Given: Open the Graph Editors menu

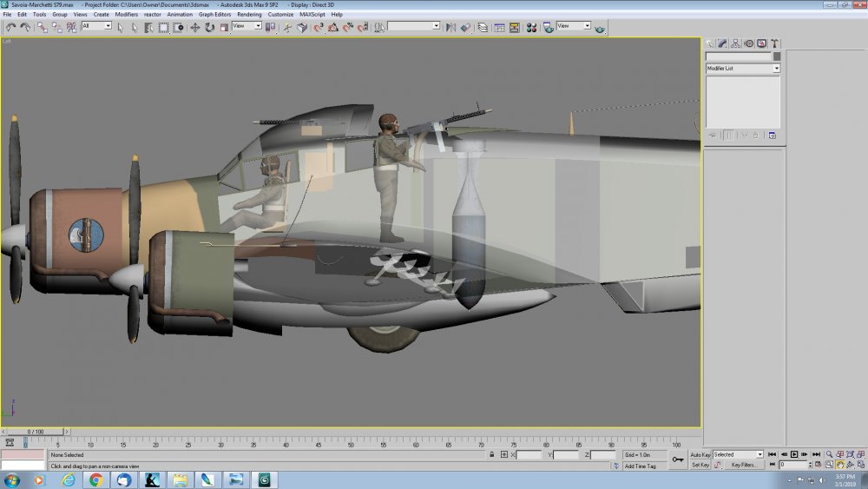Looking at the screenshot, I should pyautogui.click(x=214, y=15).
